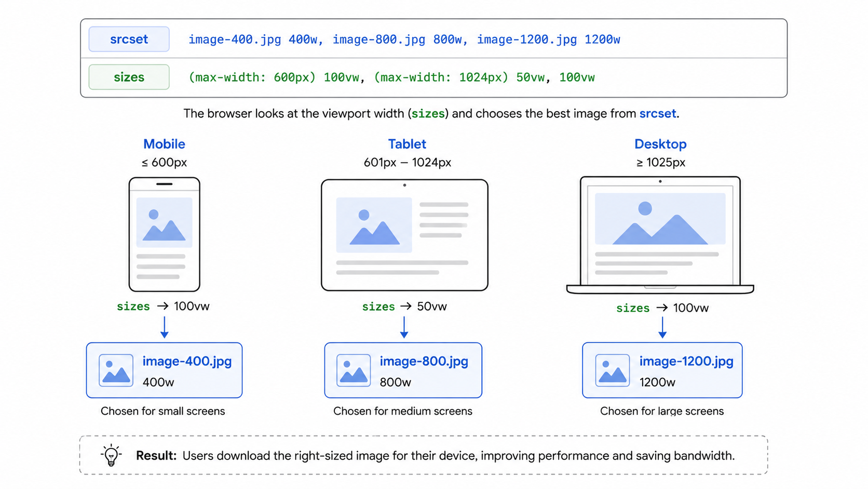868x489 pixels.
Task: Click the srcset label badge
Action: (129, 39)
